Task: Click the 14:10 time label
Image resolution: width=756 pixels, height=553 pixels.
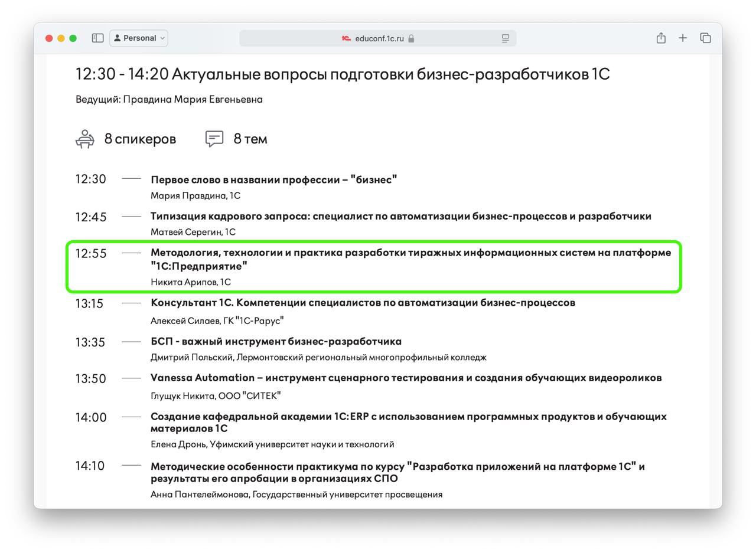Action: pyautogui.click(x=90, y=466)
